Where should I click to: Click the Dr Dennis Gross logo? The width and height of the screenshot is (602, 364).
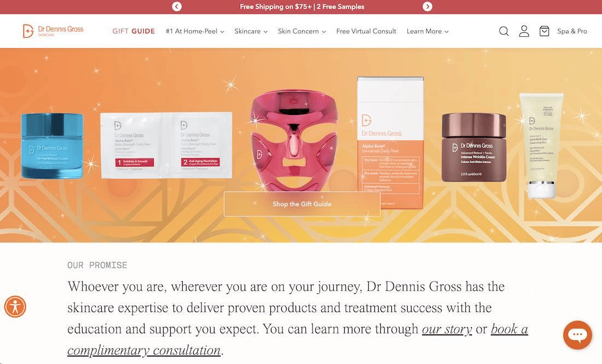53,31
